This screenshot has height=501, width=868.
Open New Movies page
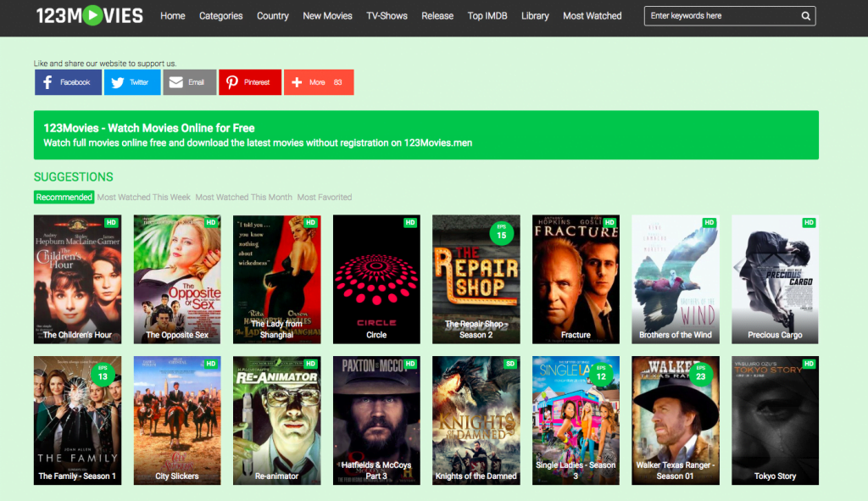pos(328,16)
